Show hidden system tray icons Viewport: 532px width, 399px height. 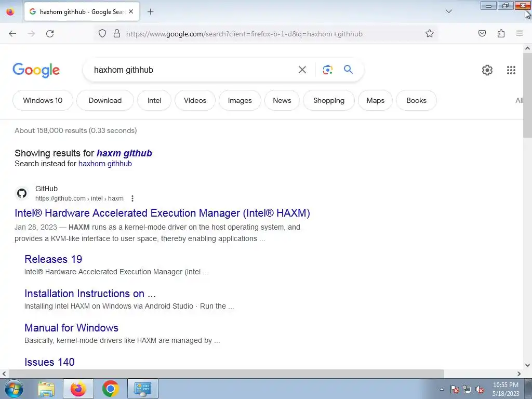[x=442, y=389]
